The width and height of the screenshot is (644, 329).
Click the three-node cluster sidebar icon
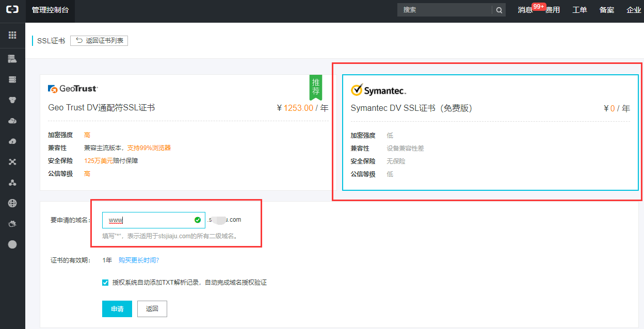[x=12, y=183]
